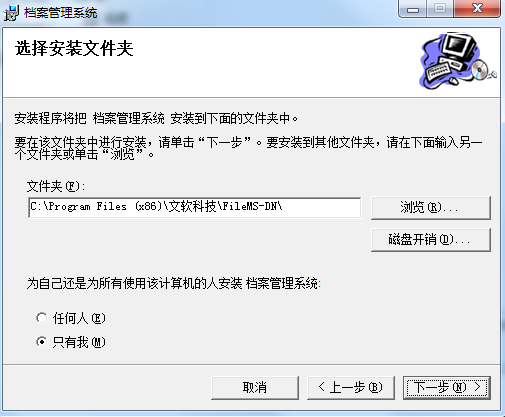Close the installer with the red X
The height and width of the screenshot is (417, 505).
[x=477, y=9]
